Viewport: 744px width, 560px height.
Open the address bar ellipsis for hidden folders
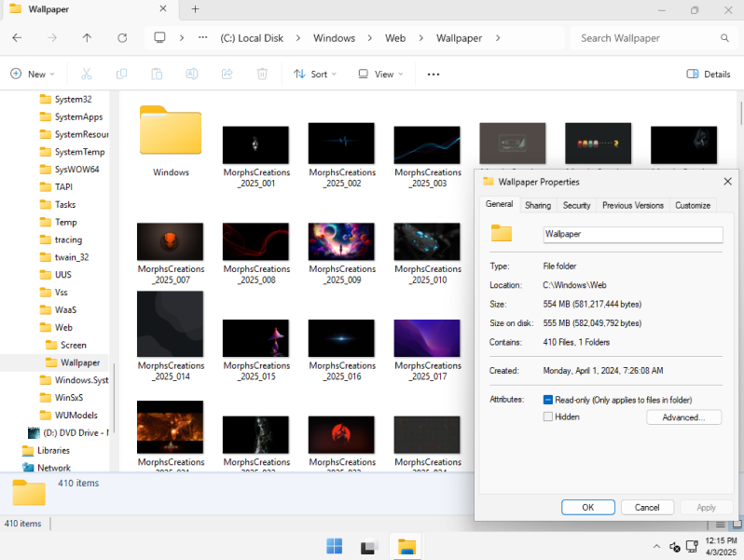point(202,37)
